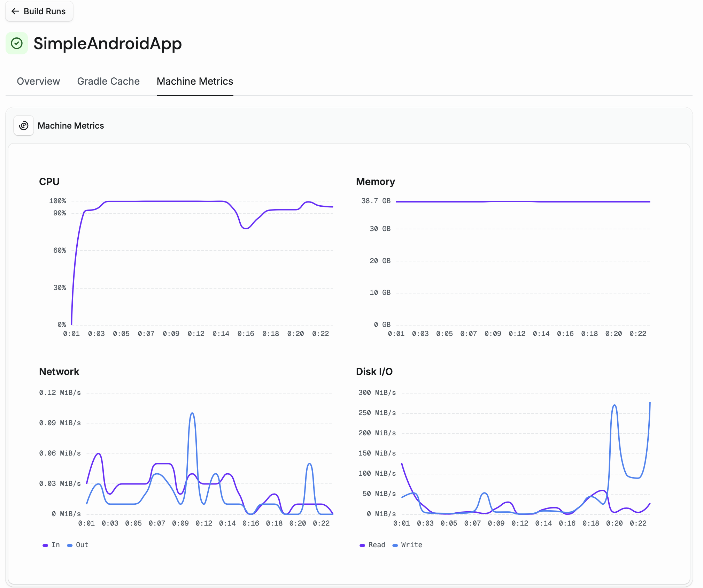Switch to the Overview tab

click(38, 81)
